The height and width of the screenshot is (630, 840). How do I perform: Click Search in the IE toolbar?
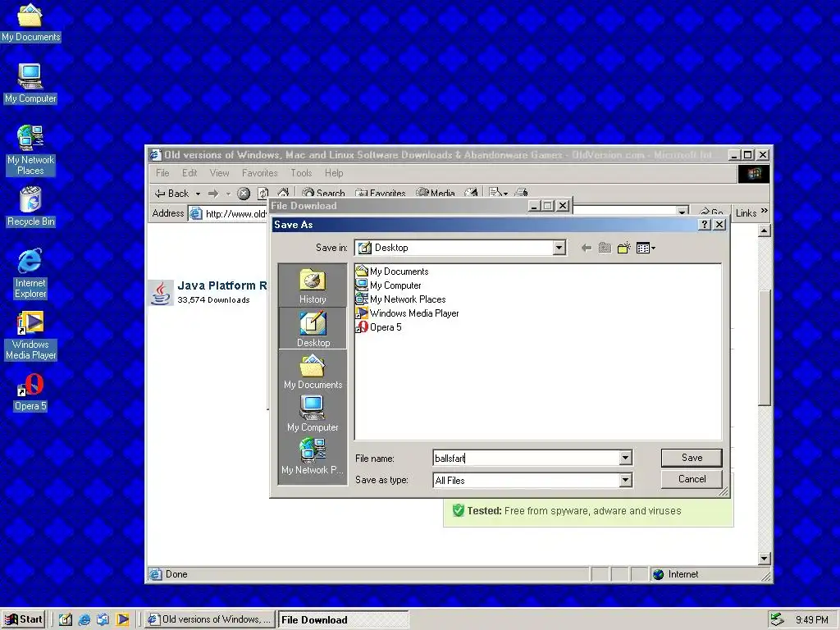point(323,192)
